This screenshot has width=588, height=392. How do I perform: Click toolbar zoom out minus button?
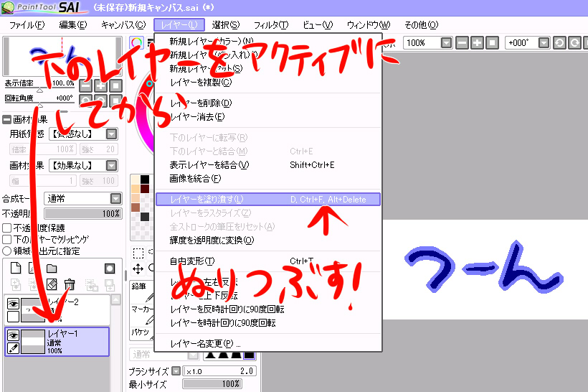(x=462, y=43)
